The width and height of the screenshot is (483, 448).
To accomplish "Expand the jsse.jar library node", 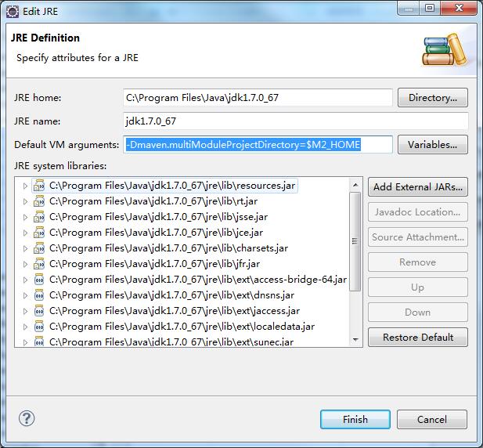I will (x=25, y=217).
